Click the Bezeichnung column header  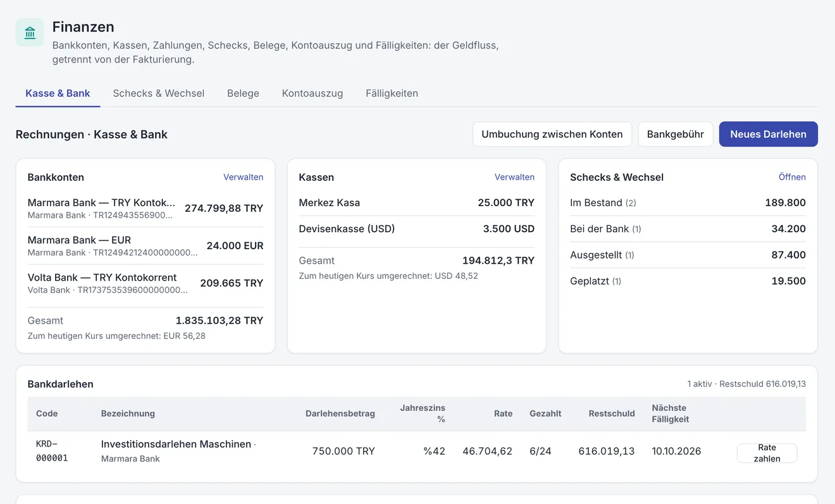coord(128,414)
